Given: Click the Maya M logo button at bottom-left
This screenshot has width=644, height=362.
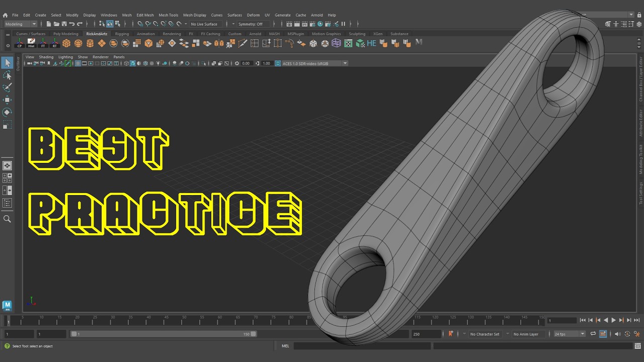Looking at the screenshot, I should [7, 305].
